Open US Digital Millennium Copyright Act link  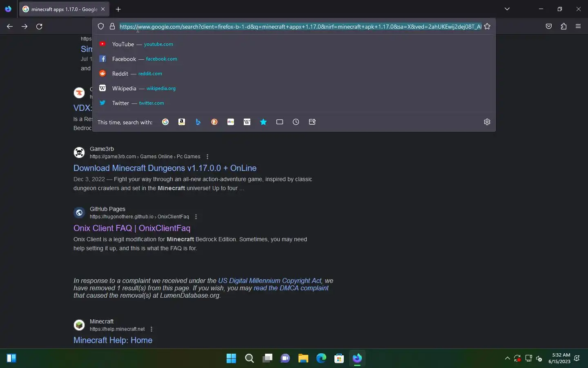click(270, 280)
